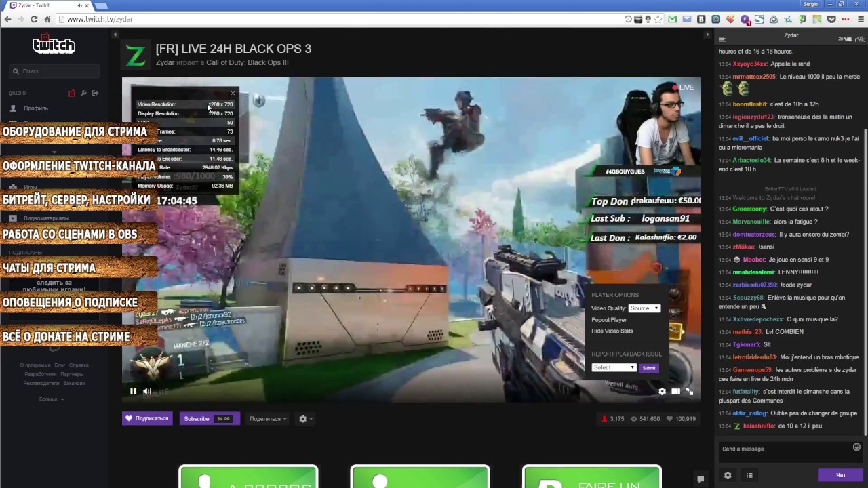Open the Video Quality Source dropdown
The width and height of the screenshot is (868, 488).
[644, 308]
